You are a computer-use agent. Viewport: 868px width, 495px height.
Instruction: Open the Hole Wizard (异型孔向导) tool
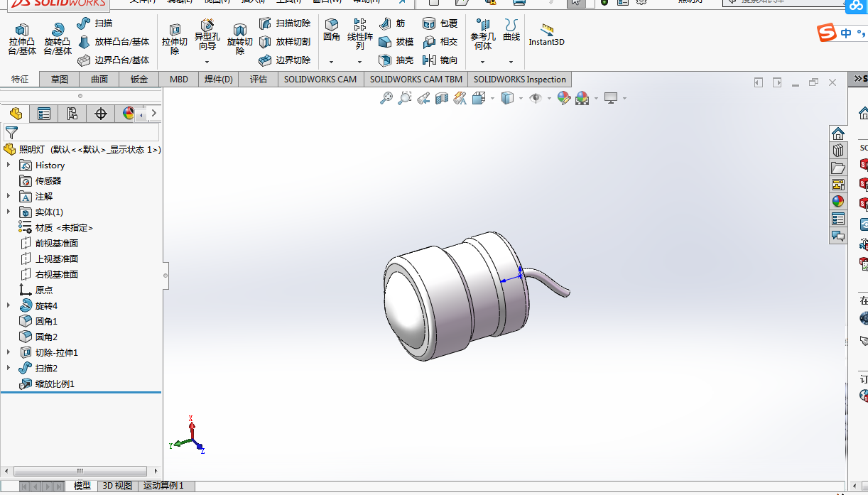click(x=207, y=36)
